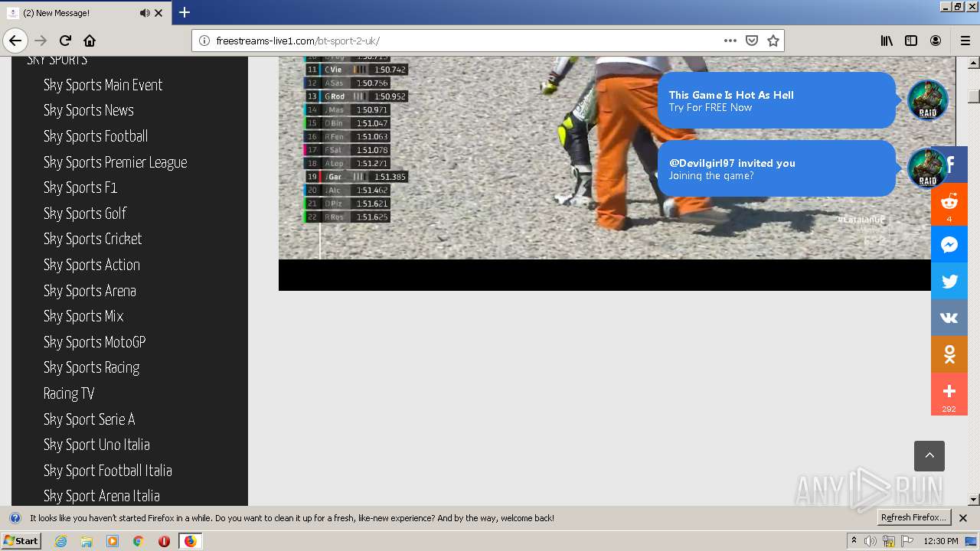
Task: Close the New Message tab
Action: pos(158,13)
